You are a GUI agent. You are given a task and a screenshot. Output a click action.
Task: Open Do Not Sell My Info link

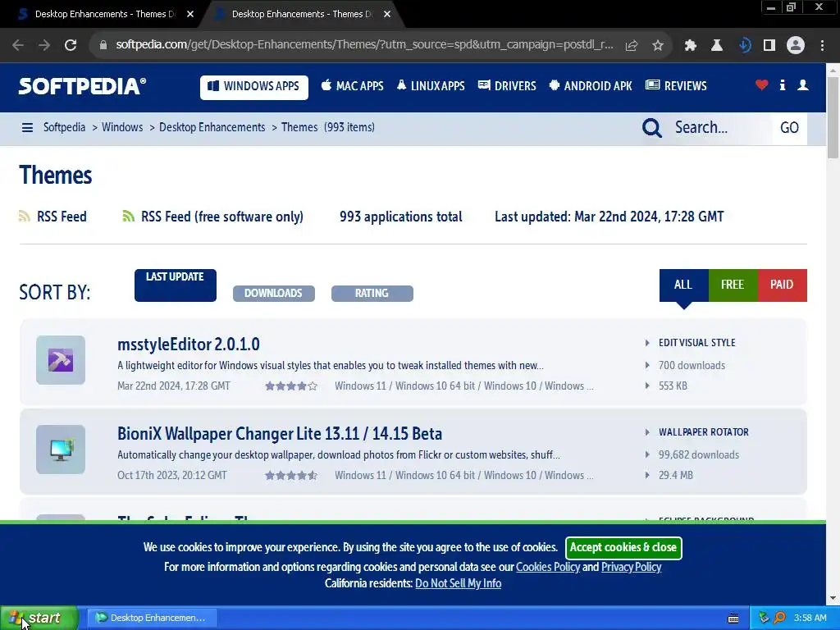458,583
